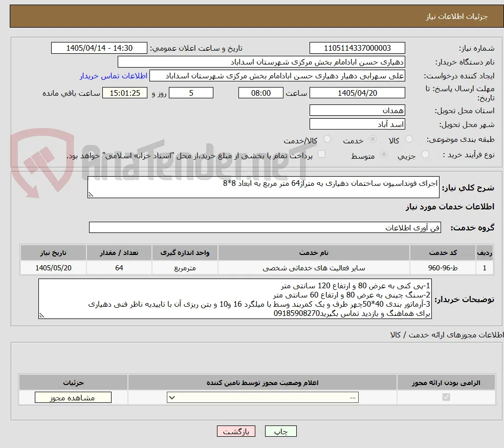Click the مشاهده مجوز button
504x448 pixels.
73,397
